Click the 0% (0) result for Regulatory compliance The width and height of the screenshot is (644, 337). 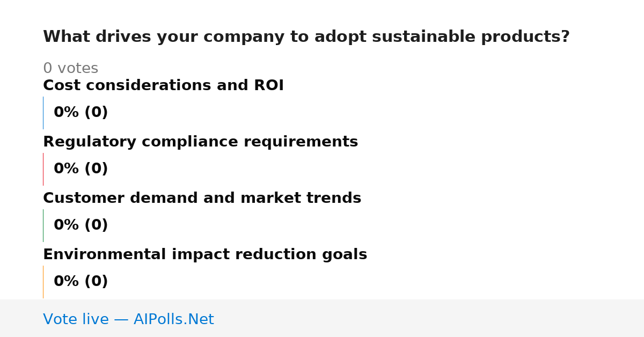[80, 169]
